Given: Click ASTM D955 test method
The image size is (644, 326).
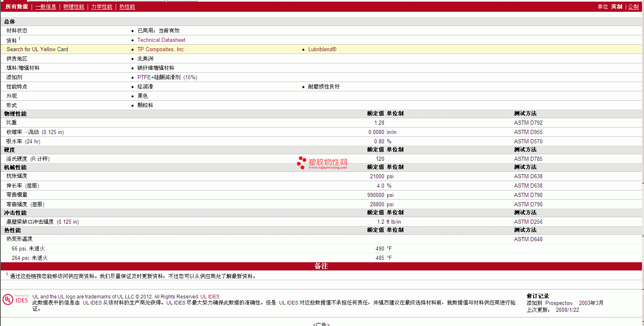Looking at the screenshot, I should 528,132.
